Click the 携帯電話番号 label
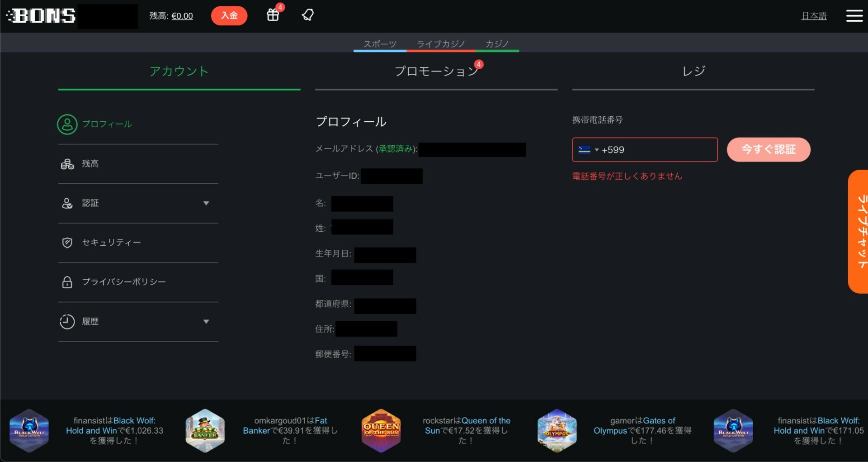868x462 pixels. point(598,120)
